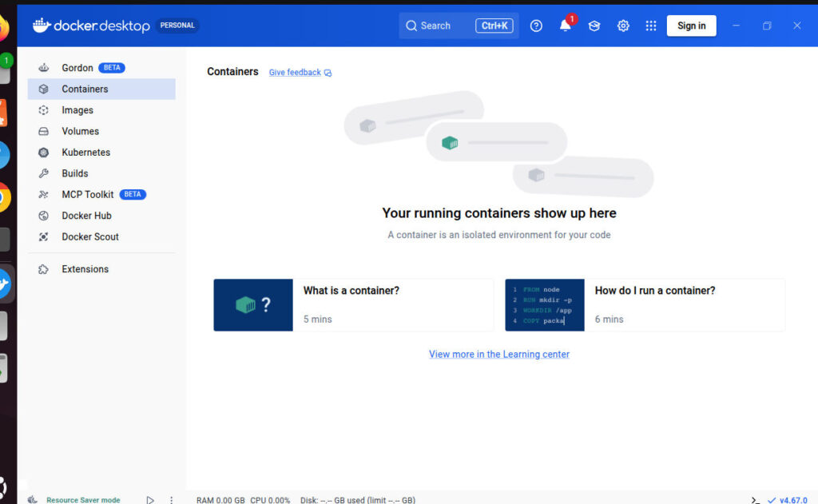This screenshot has width=818, height=504.
Task: Open Docker Desktop settings gear
Action: point(623,26)
